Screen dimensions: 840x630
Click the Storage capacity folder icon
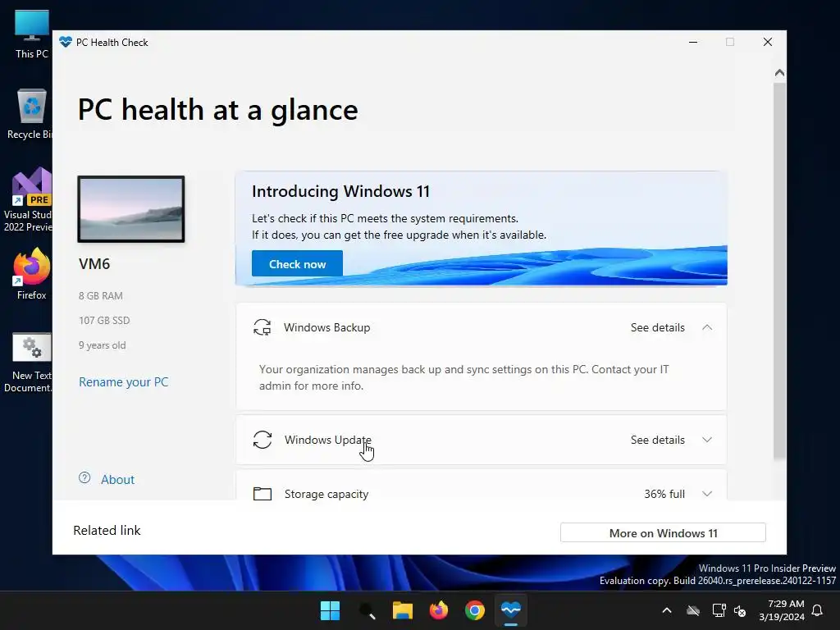click(262, 494)
